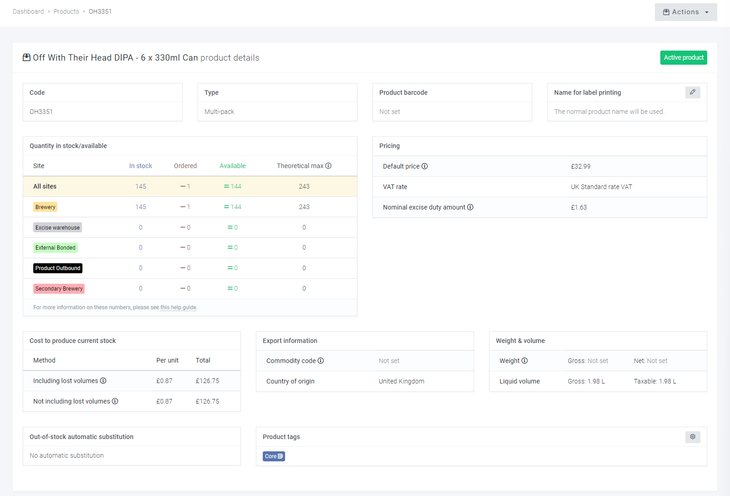Image resolution: width=730 pixels, height=496 pixels.
Task: Click info icon beside Default price
Action: pos(425,166)
